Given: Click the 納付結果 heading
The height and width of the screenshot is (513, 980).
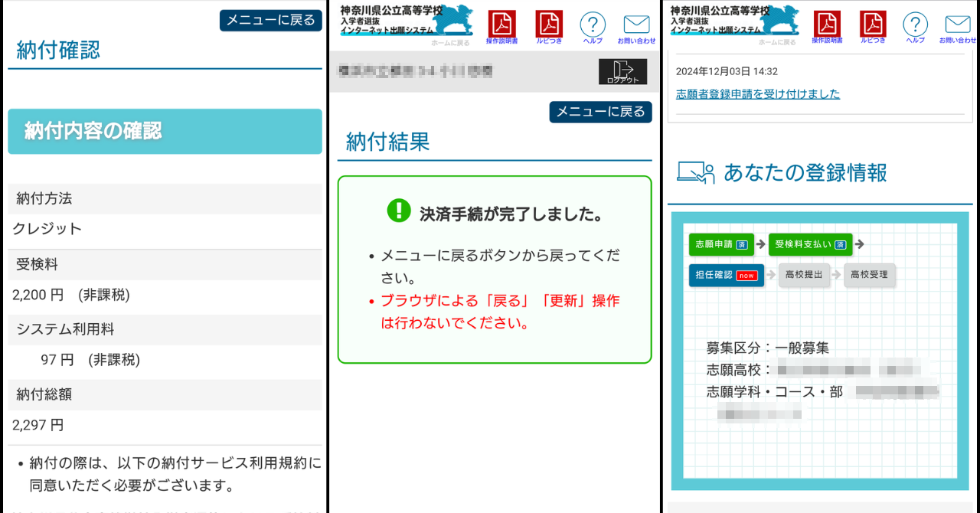Looking at the screenshot, I should (388, 142).
